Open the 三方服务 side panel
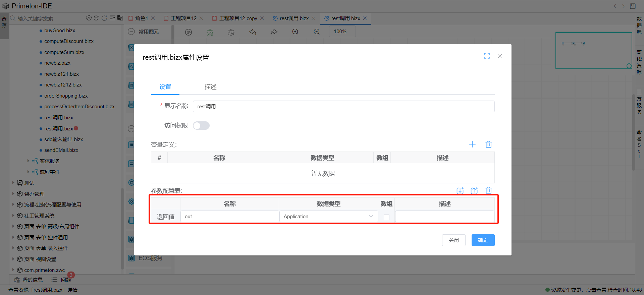 pos(639,102)
